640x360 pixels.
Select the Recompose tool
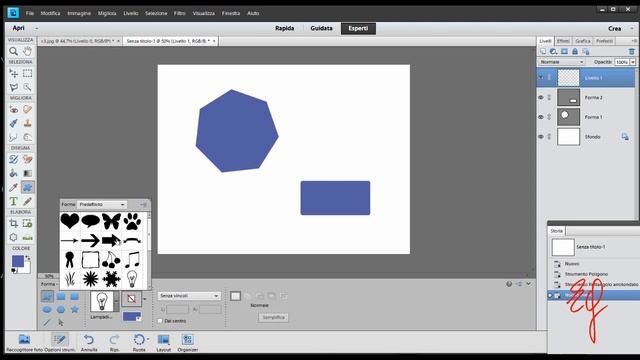(27, 223)
